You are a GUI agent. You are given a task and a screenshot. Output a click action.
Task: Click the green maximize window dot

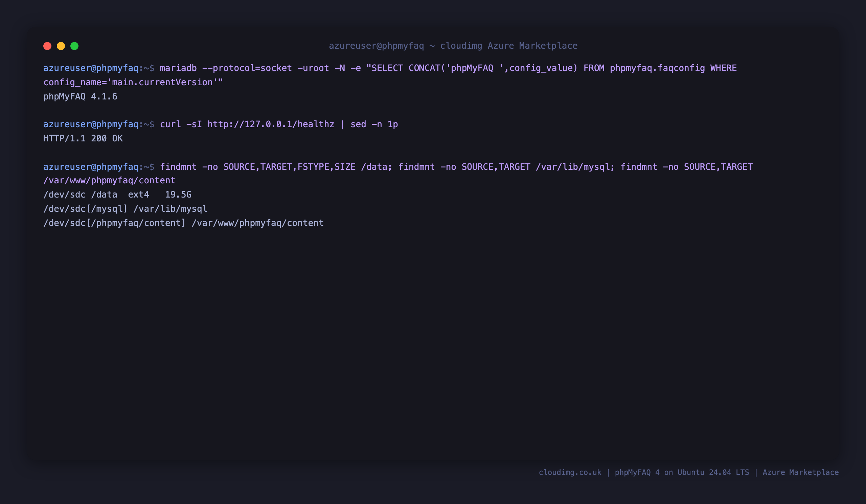pos(74,46)
